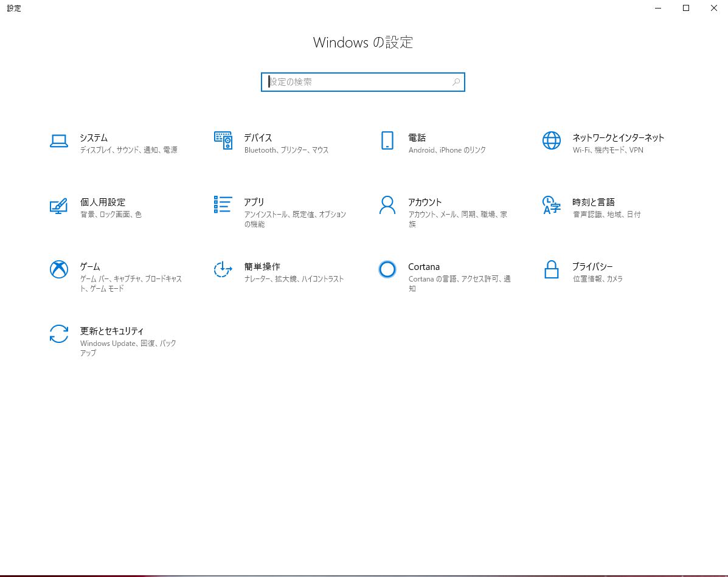Click the Xbox Gaming icon

click(59, 269)
